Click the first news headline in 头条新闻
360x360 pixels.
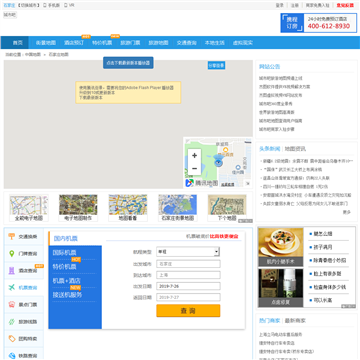coord(307,161)
